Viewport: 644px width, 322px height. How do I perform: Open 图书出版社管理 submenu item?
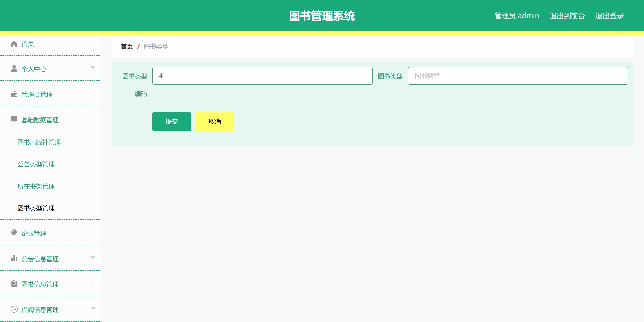(x=39, y=142)
